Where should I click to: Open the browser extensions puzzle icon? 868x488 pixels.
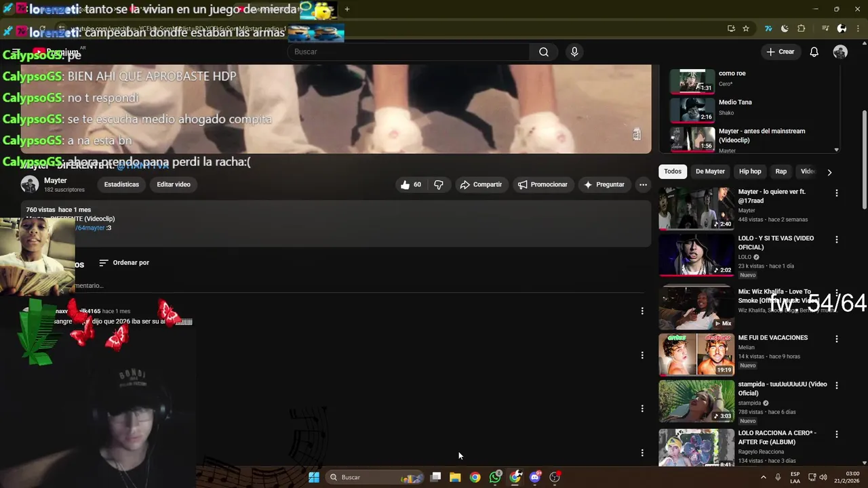[801, 28]
